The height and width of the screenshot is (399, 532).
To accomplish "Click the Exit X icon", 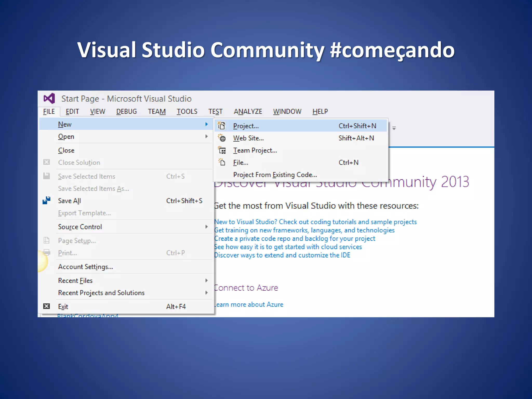I will pos(46,306).
